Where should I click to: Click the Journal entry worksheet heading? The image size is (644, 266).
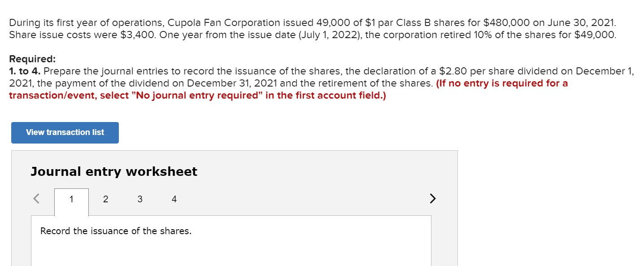click(x=113, y=171)
